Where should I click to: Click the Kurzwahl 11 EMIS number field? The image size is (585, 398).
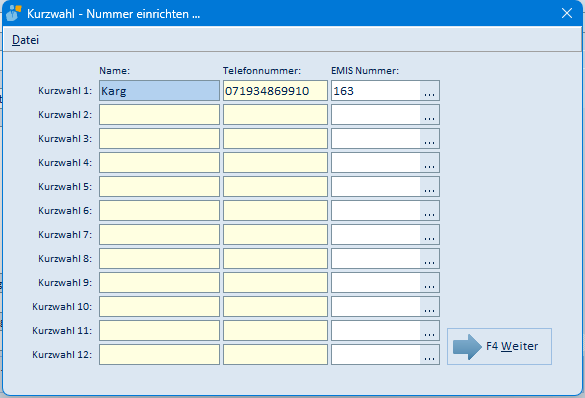pos(376,330)
